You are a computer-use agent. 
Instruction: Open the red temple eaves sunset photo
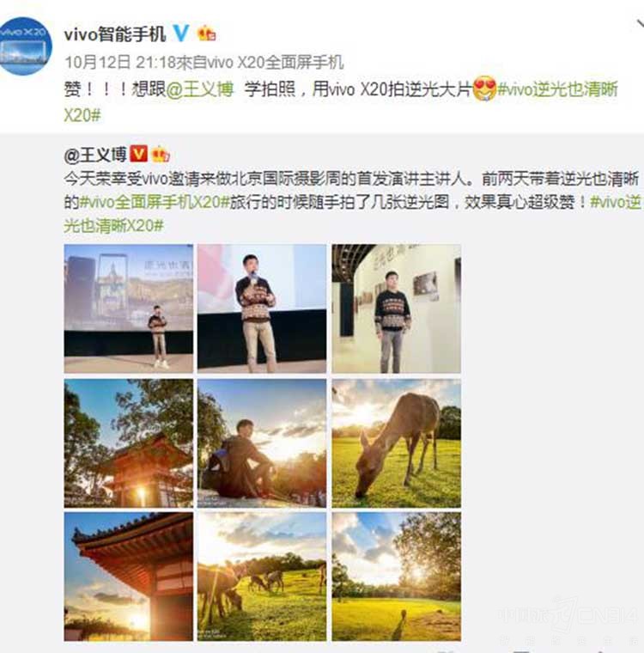(129, 577)
